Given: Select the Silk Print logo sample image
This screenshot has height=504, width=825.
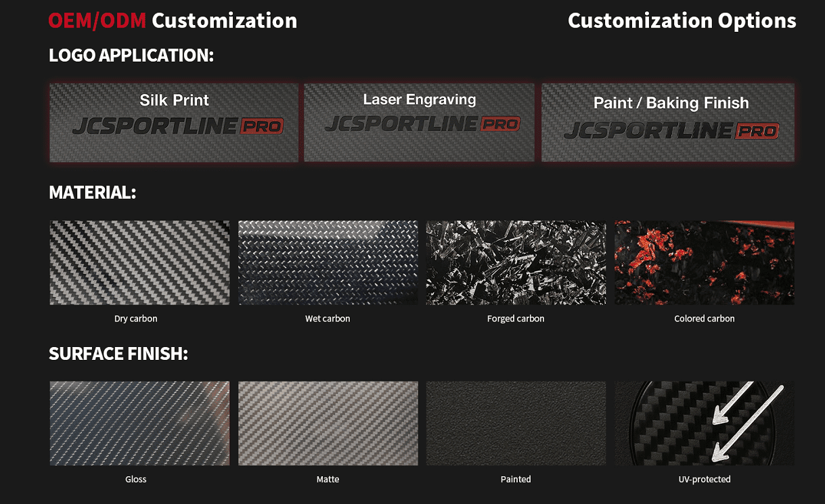Looking at the screenshot, I should [174, 122].
